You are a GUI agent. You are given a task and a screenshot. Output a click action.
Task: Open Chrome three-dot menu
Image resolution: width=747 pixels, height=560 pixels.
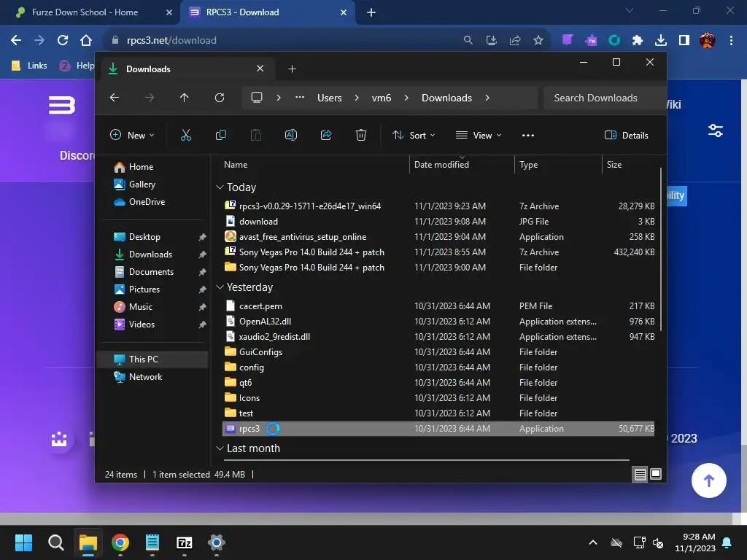pyautogui.click(x=731, y=41)
